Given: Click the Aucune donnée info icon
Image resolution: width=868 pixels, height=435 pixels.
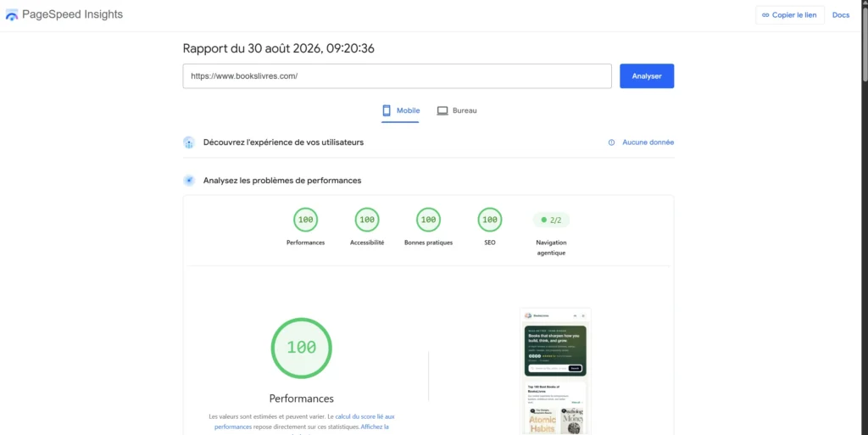Looking at the screenshot, I should [612, 142].
